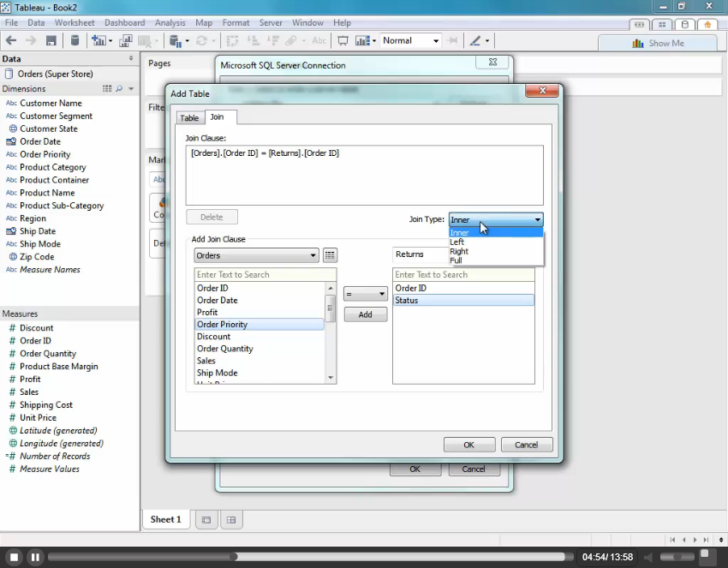Select Order Quantity in Orders field list
This screenshot has height=568, width=728.
click(260, 349)
